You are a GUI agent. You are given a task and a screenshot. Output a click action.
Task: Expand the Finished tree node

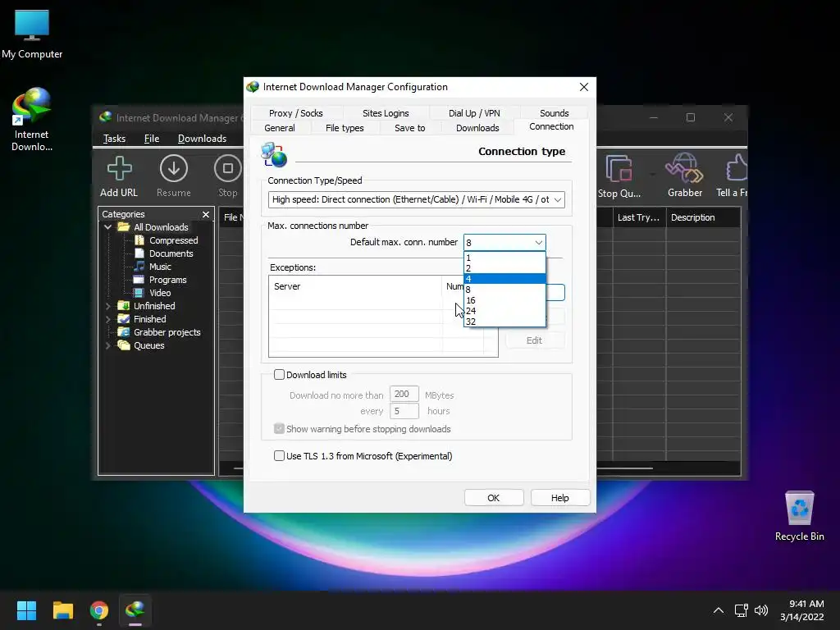coord(107,319)
